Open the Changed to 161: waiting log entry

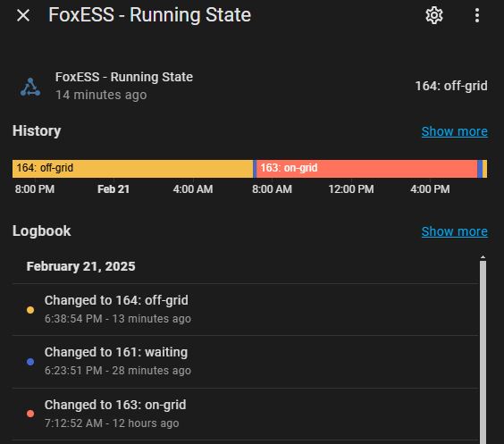coord(245,362)
